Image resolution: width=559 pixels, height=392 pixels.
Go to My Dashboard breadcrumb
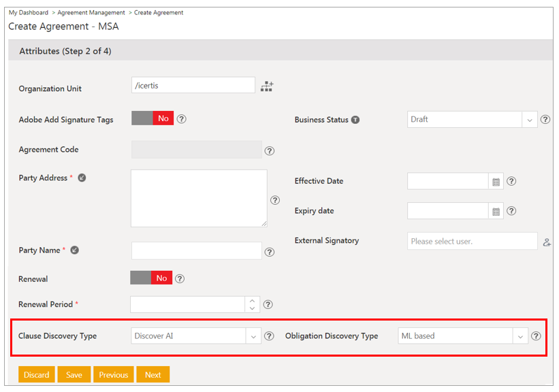coord(29,13)
